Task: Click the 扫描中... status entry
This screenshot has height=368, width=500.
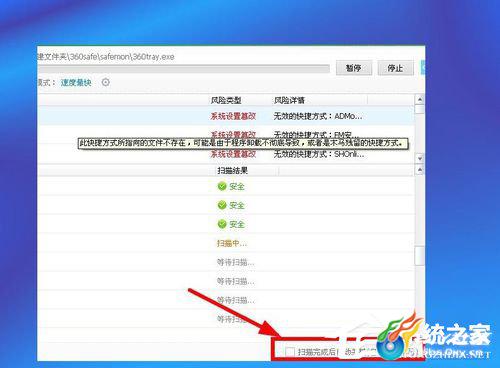Action: [232, 243]
